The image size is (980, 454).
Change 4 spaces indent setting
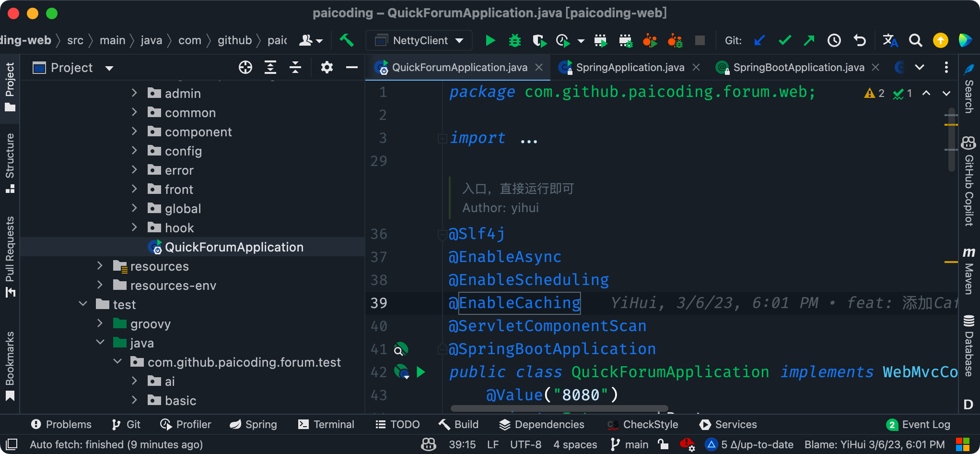(575, 444)
